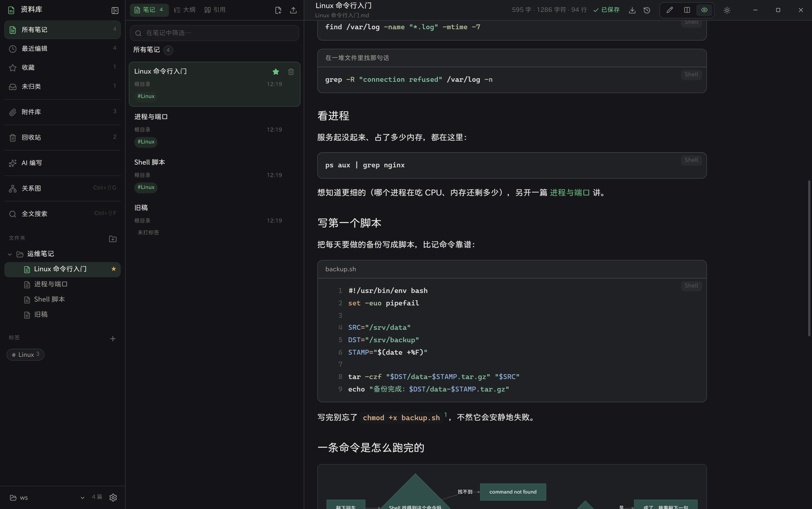Image resolution: width=812 pixels, height=509 pixels.
Task: Unstar the Linux 命令行入门 note card
Action: coord(276,72)
